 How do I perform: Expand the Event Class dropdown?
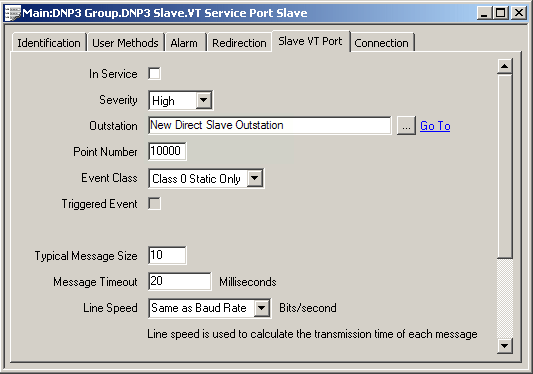tap(255, 178)
